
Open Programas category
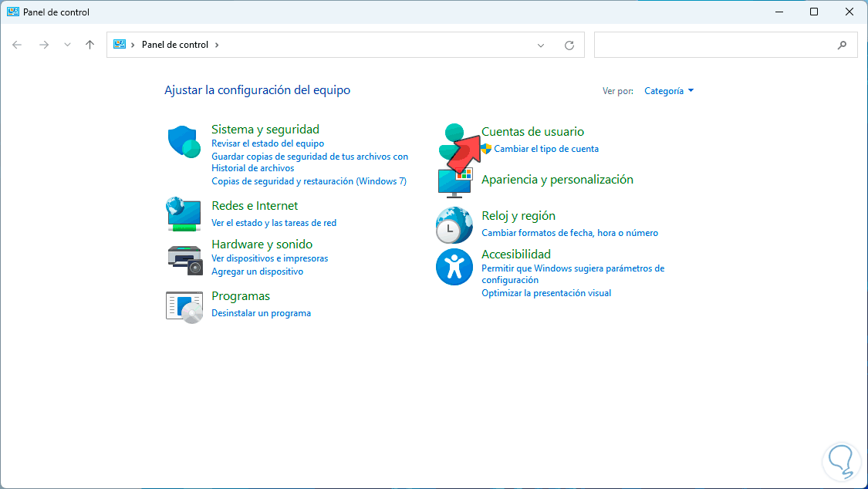coord(241,296)
